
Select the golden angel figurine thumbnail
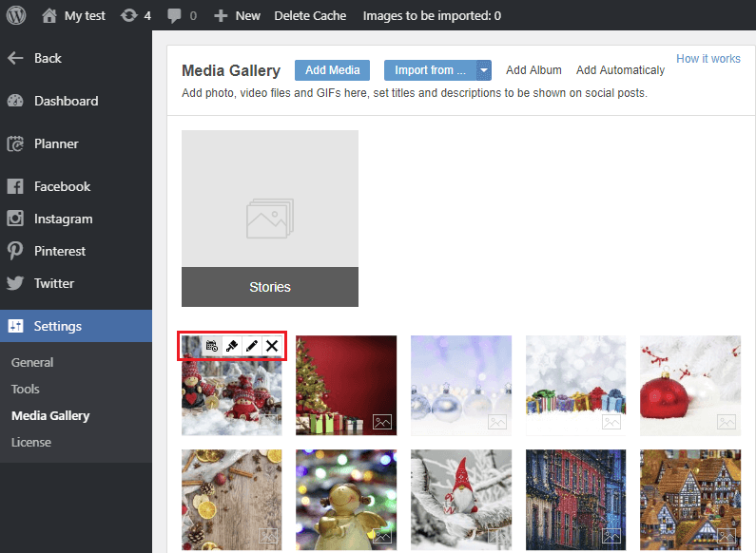coord(346,500)
